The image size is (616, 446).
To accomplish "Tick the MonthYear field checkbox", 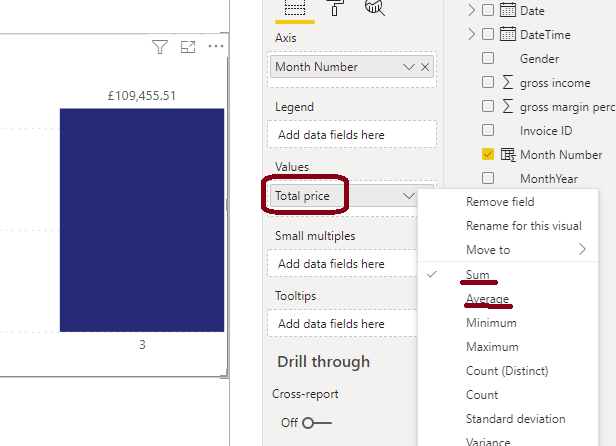I will (x=488, y=178).
